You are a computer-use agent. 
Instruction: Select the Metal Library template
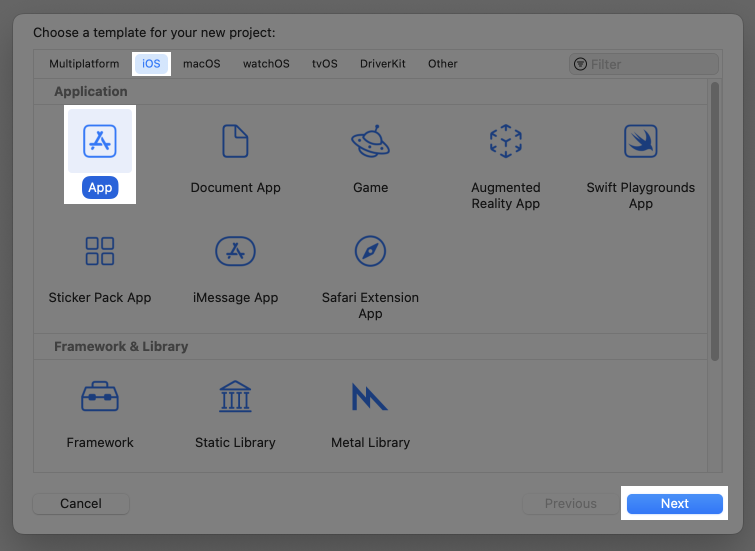click(x=370, y=398)
